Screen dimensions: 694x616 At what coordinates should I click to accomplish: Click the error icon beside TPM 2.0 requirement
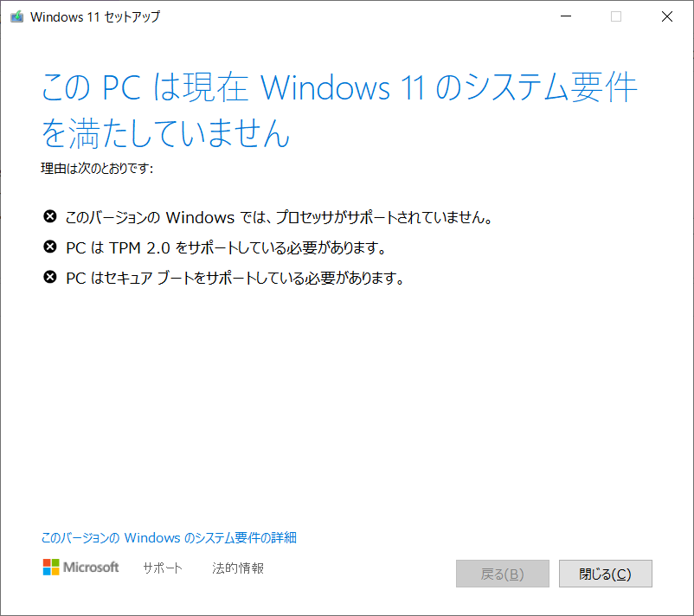pyautogui.click(x=50, y=247)
